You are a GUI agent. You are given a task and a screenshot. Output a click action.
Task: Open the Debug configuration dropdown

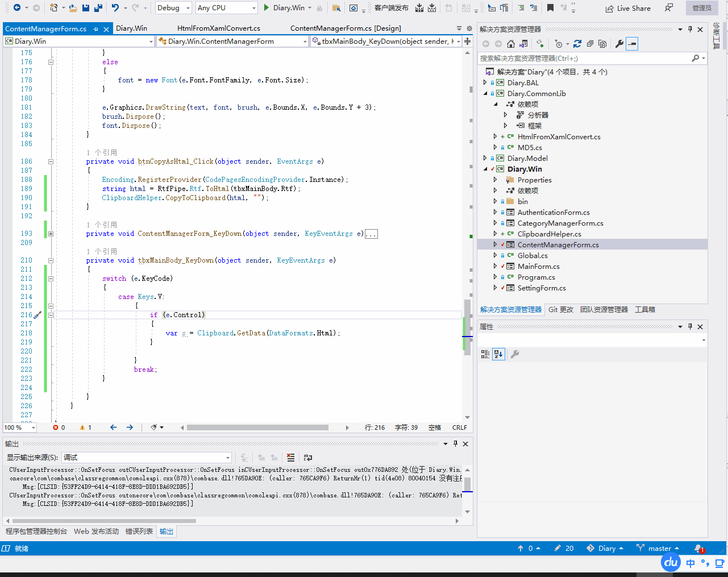point(173,8)
